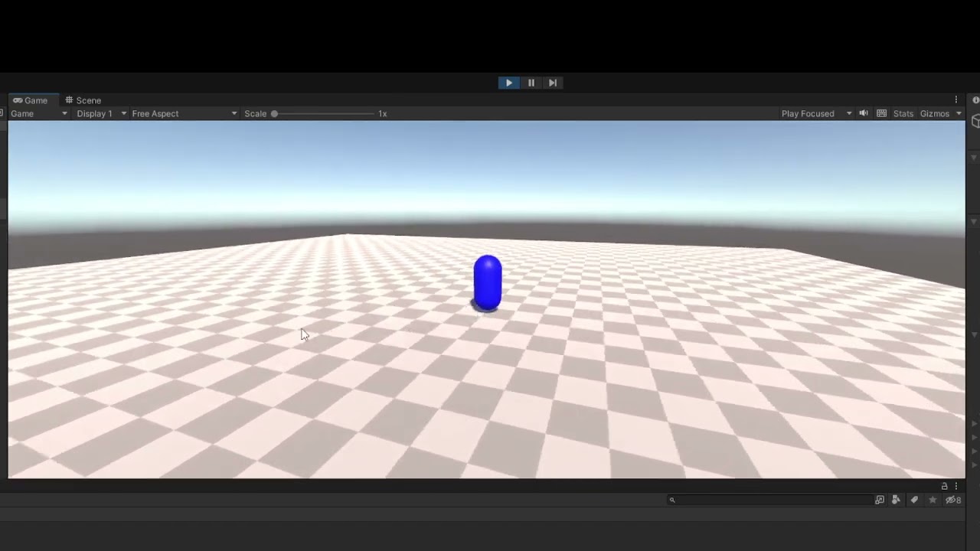Toggle hidden packages visibility eye icon
Viewport: 980px width, 551px height.
click(x=953, y=500)
